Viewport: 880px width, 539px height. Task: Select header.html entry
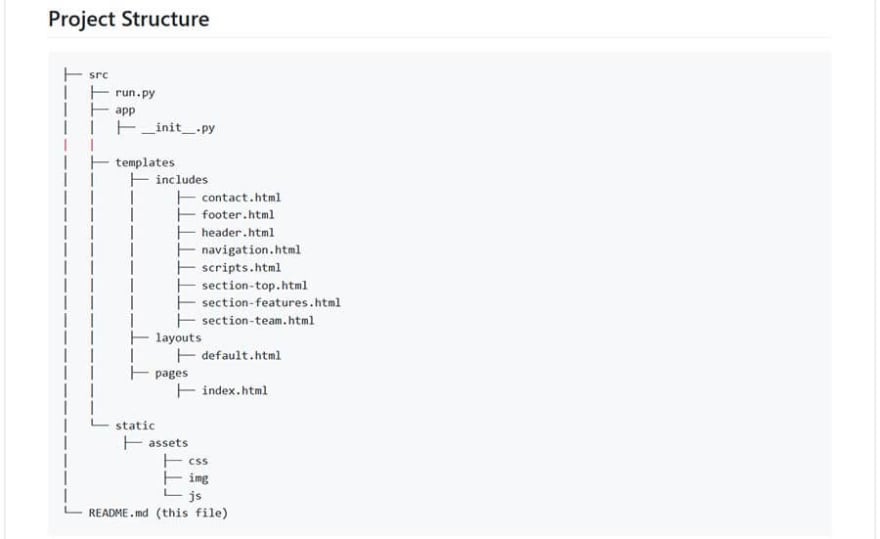238,232
